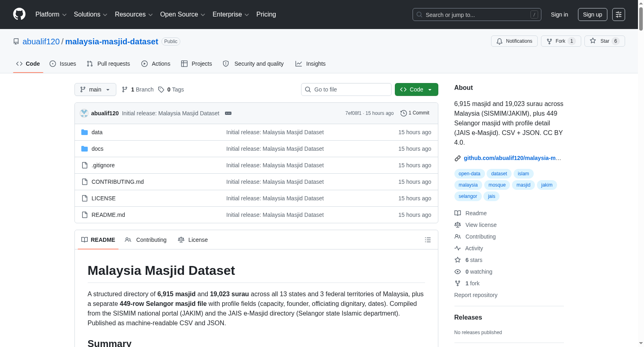Open the Pull requests tab
The width and height of the screenshot is (644, 347).
point(108,64)
